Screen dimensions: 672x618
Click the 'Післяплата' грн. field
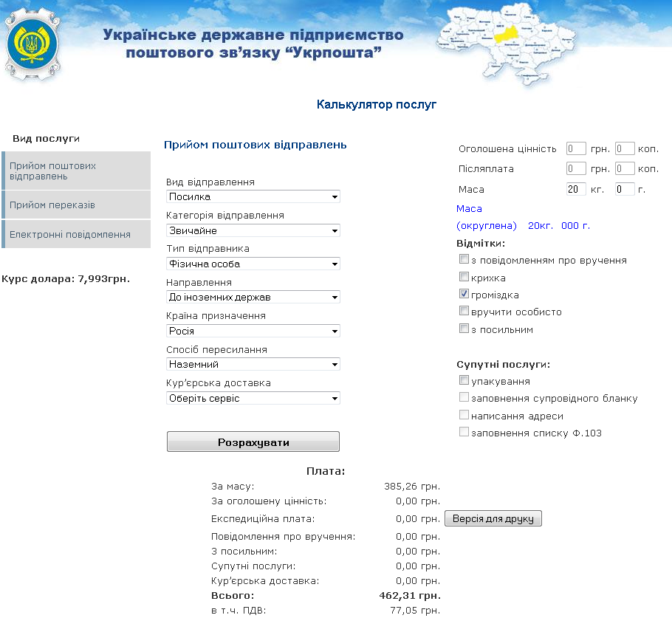tap(576, 168)
